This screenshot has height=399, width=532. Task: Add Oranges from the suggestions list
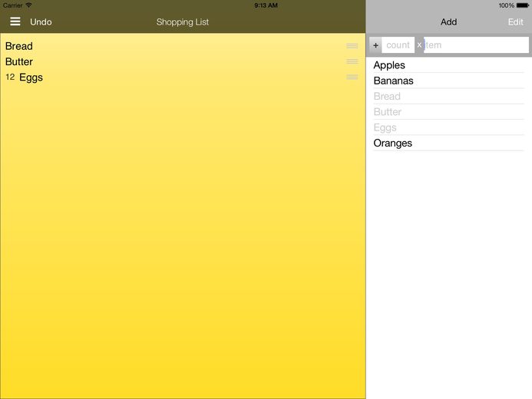pos(448,143)
